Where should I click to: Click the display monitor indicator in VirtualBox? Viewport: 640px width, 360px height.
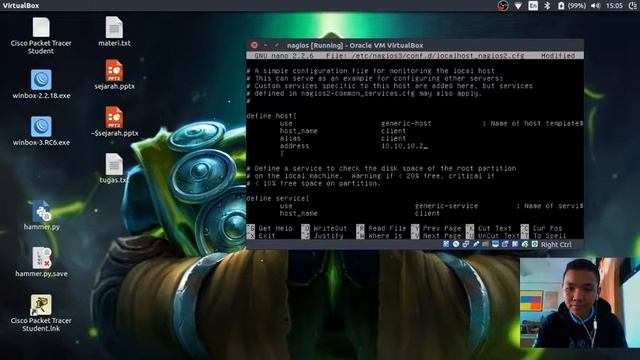click(495, 244)
